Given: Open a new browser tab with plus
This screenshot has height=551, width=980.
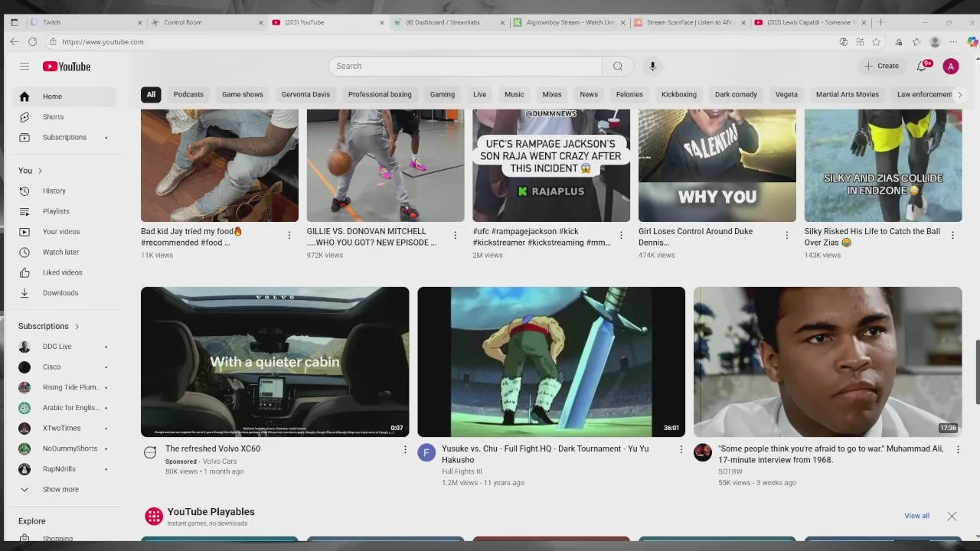Looking at the screenshot, I should click(880, 22).
